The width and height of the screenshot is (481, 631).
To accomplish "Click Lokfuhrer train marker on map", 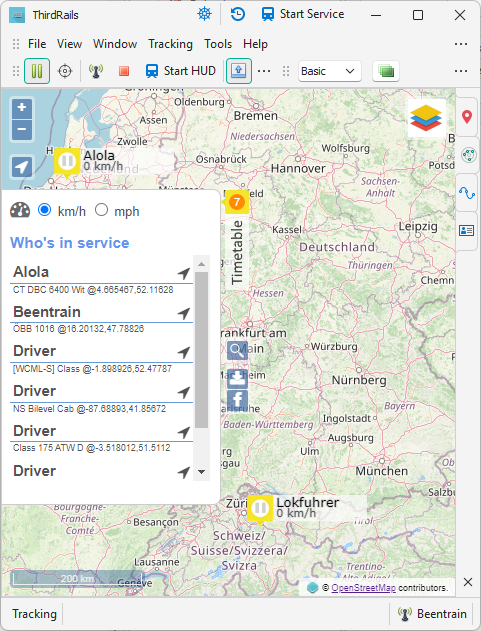I will click(x=260, y=509).
